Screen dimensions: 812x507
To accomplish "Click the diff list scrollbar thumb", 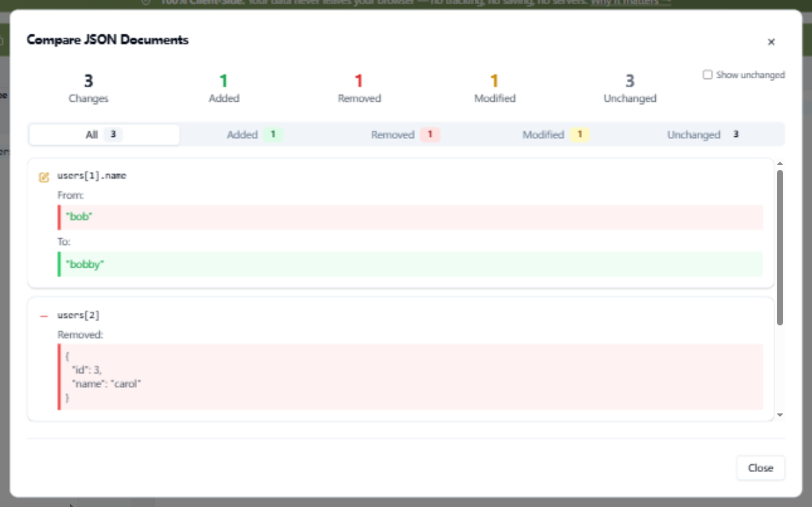I will click(780, 248).
